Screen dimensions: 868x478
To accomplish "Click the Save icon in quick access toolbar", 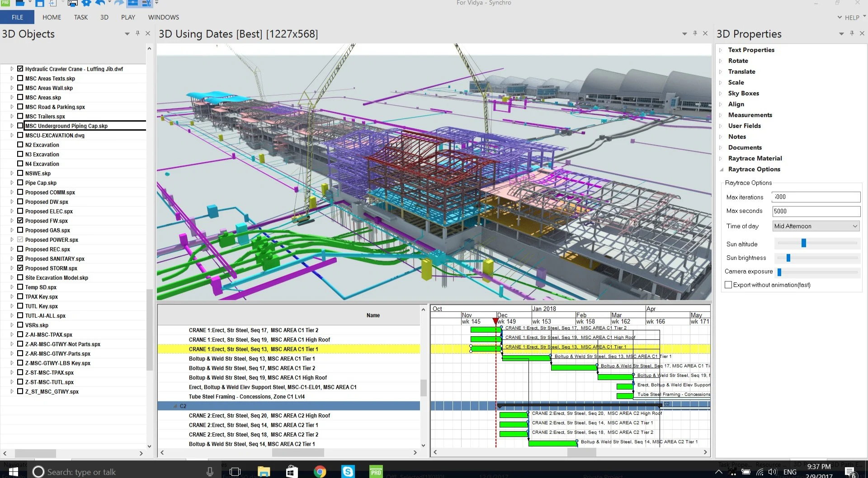I will click(40, 3).
